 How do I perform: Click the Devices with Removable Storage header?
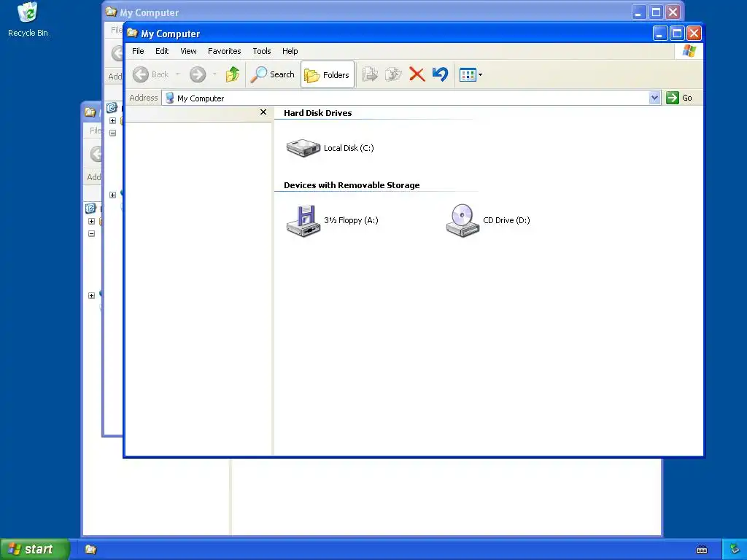(x=352, y=185)
